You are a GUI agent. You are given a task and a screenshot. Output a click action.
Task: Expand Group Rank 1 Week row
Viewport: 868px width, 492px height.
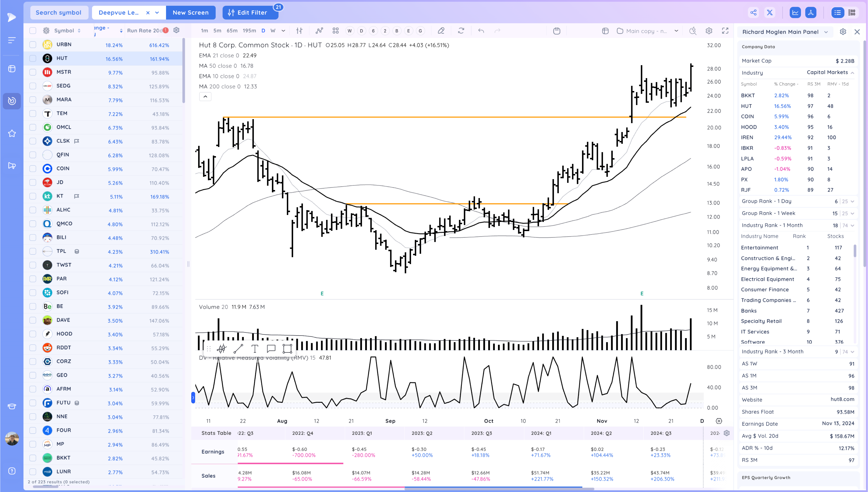coord(852,214)
